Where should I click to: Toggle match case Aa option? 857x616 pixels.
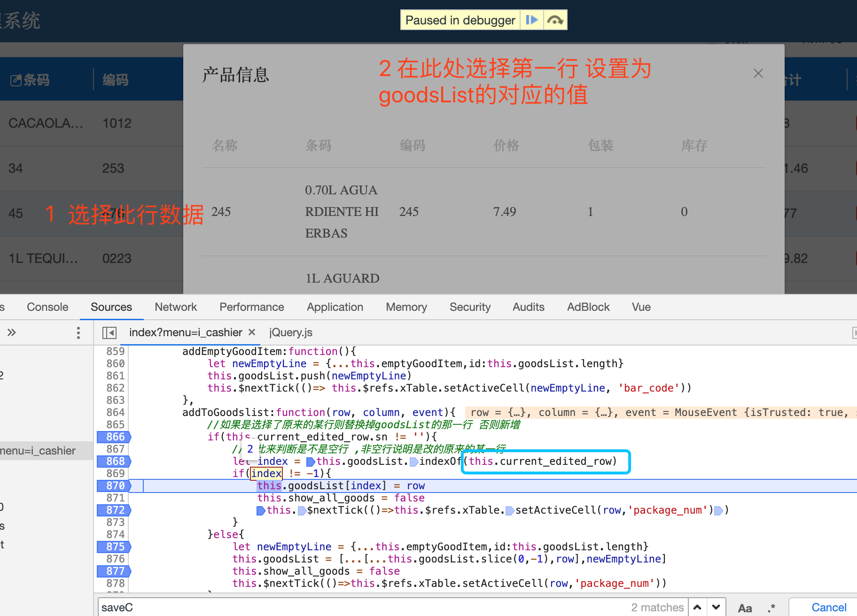click(x=745, y=608)
